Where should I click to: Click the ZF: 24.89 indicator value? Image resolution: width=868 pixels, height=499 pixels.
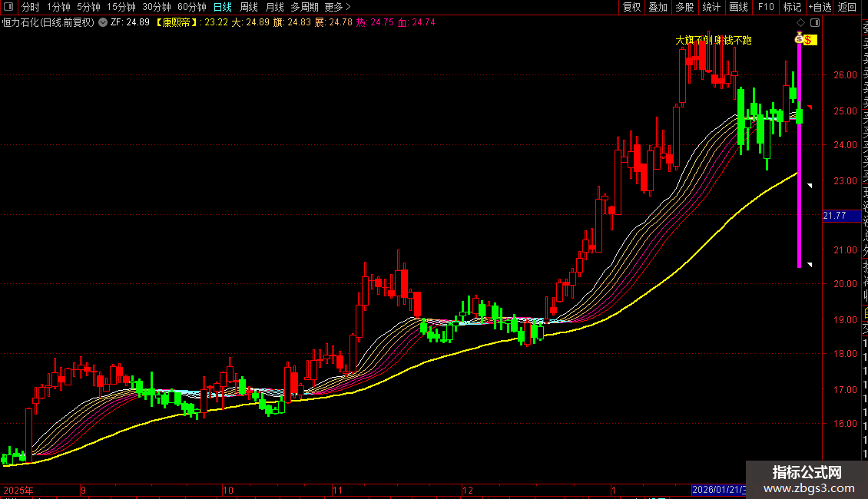(x=130, y=22)
